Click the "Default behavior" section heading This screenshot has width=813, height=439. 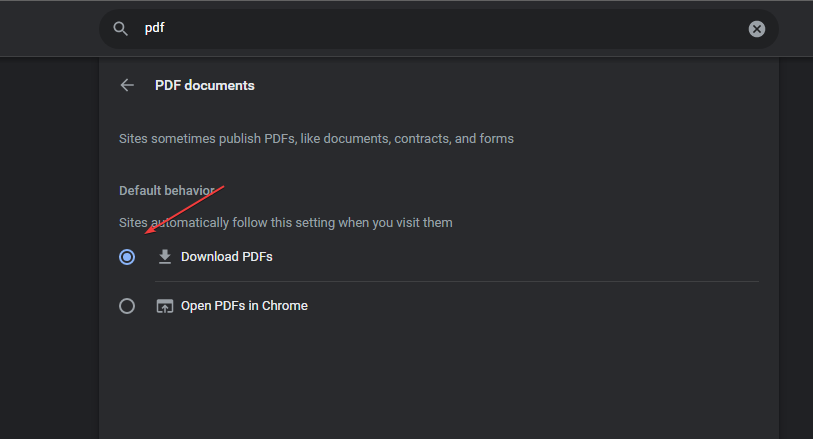[x=166, y=190]
